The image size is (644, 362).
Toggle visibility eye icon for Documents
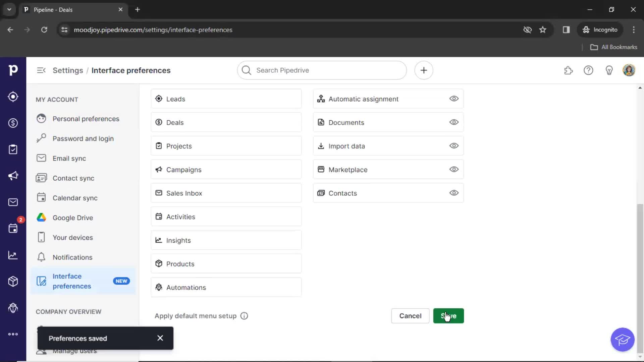pos(454,122)
